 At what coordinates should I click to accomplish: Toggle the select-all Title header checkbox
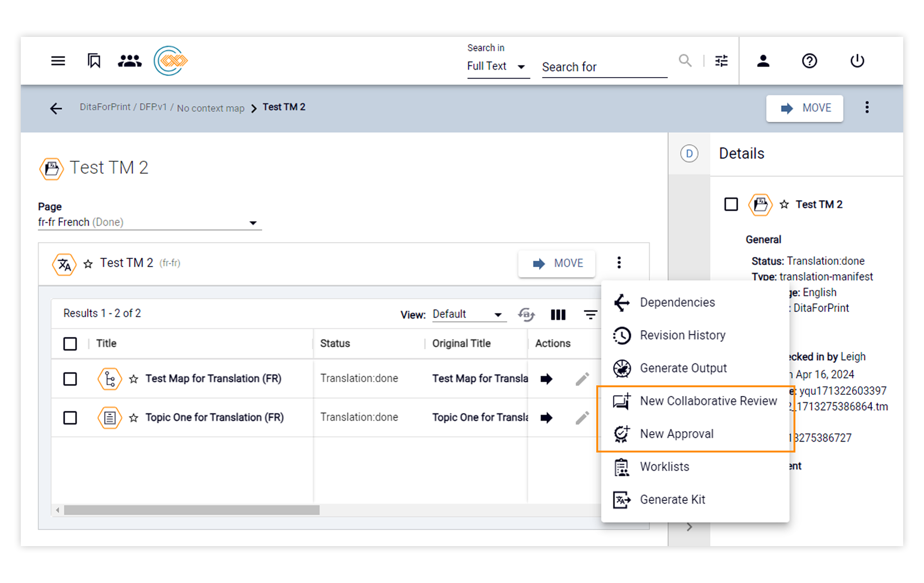tap(70, 344)
